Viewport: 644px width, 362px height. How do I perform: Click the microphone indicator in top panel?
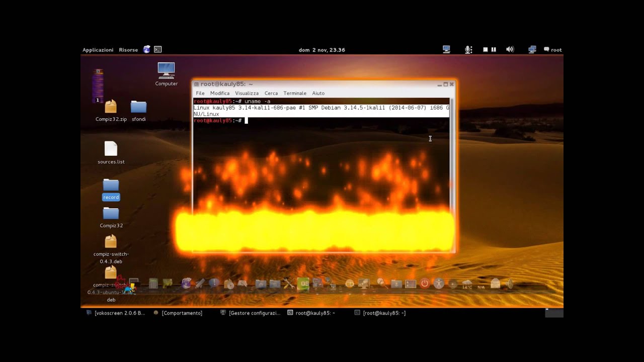468,49
